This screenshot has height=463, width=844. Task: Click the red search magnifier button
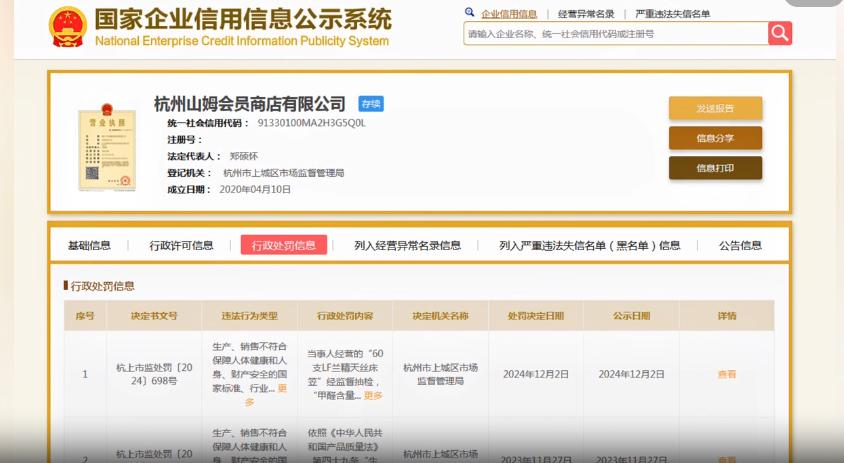click(x=780, y=34)
